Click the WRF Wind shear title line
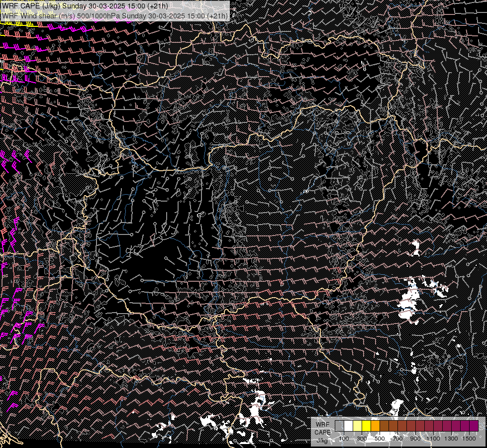487x448 pixels. click(x=114, y=15)
